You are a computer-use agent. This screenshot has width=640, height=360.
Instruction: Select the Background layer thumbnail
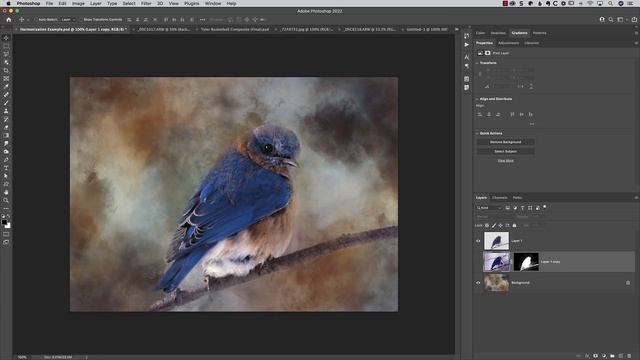point(496,282)
